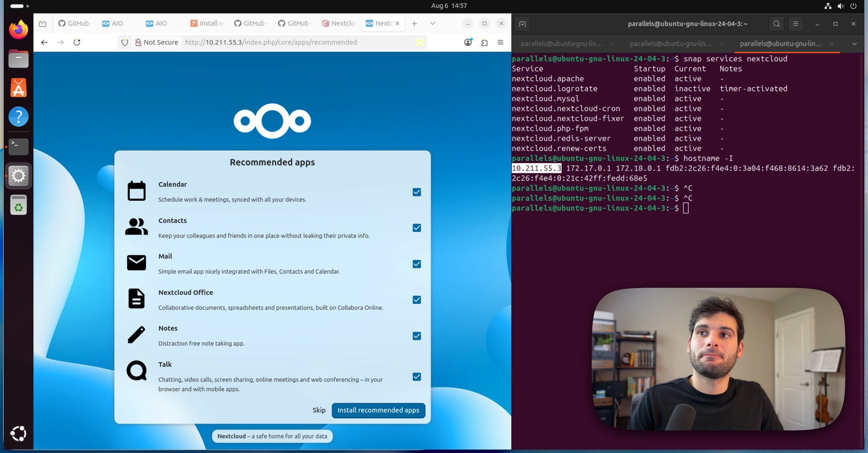Click the terminal search icon
The height and width of the screenshot is (453, 868).
click(x=776, y=24)
